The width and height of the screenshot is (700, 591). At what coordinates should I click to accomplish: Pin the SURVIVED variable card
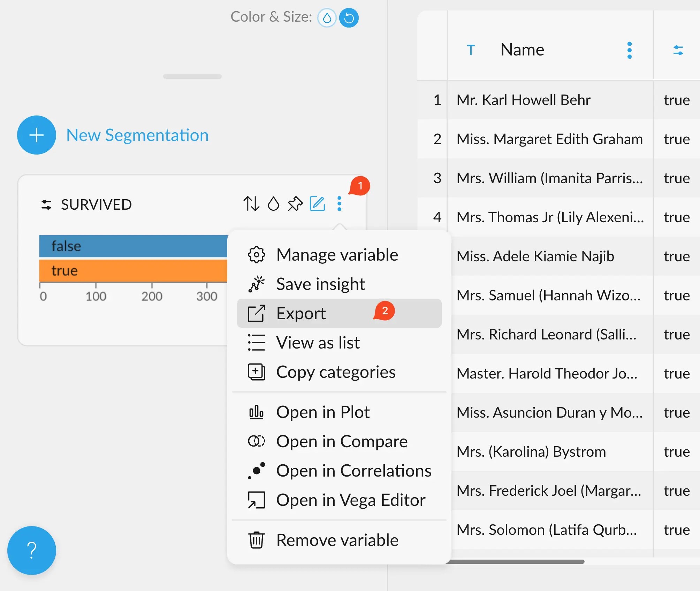click(x=295, y=204)
